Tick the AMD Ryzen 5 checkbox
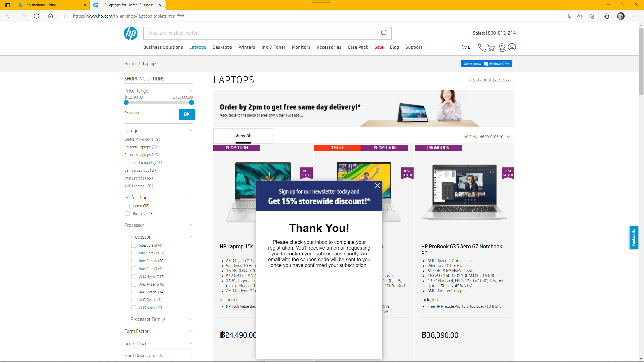This screenshot has width=644, height=362. pos(134,284)
